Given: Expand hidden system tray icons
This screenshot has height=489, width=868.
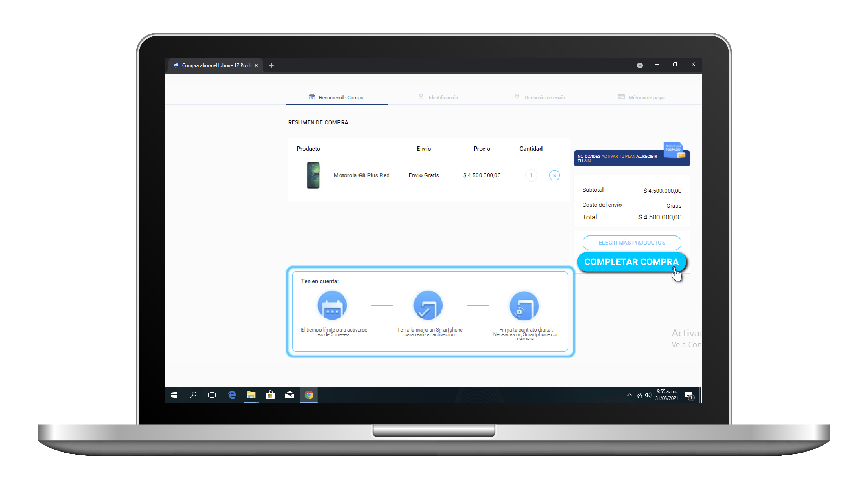Looking at the screenshot, I should pyautogui.click(x=629, y=395).
